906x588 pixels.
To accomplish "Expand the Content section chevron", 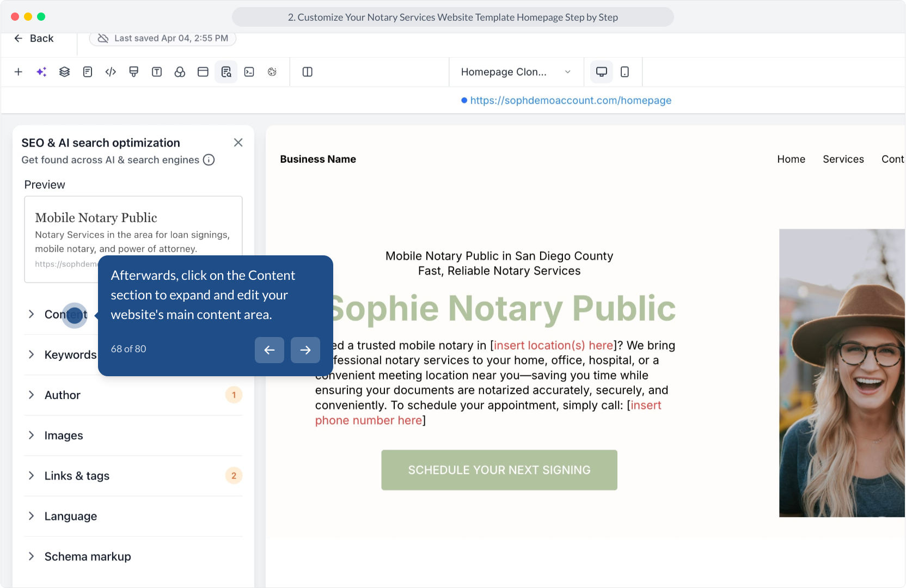I will pos(32,314).
